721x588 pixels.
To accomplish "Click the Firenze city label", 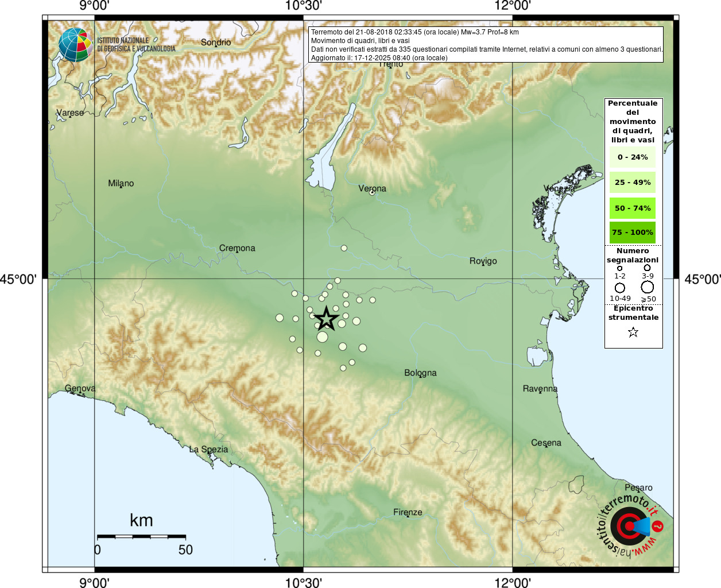I will 408,512.
